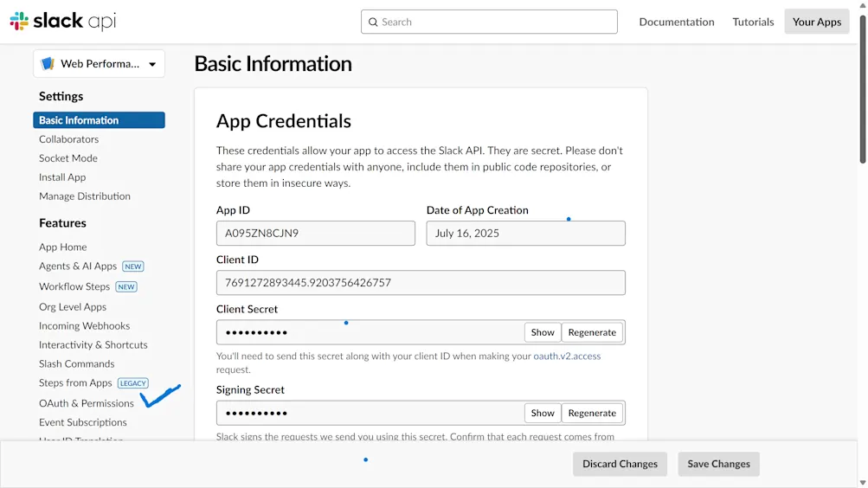Click the Client ID field
This screenshot has width=868, height=488.
click(421, 283)
